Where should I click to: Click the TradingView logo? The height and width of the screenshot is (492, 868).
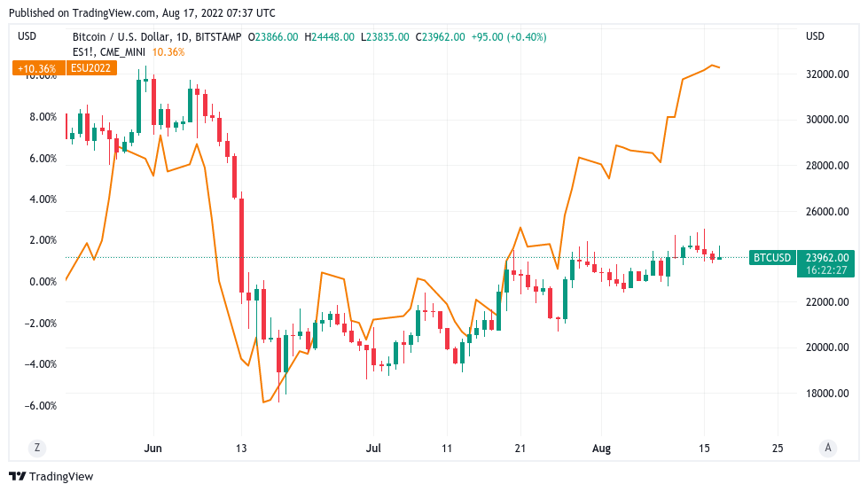[51, 477]
